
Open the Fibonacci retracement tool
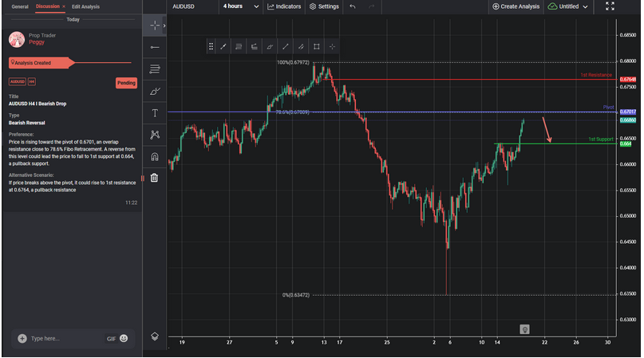(x=155, y=69)
